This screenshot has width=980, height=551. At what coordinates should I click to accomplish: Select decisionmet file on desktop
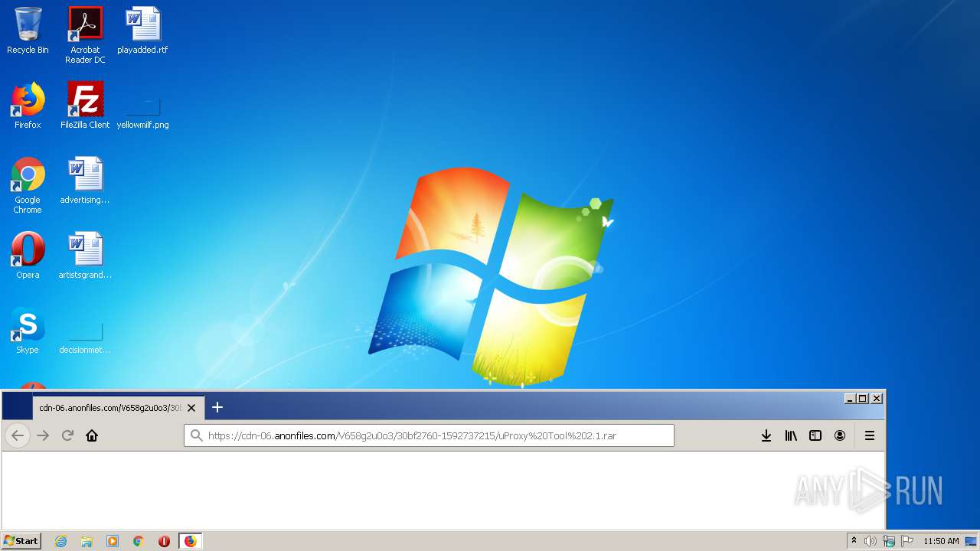point(85,338)
